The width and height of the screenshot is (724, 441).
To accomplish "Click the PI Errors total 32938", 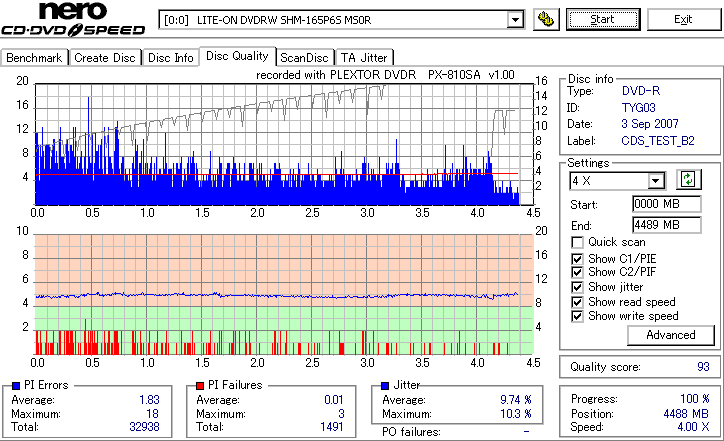I will (x=144, y=427).
